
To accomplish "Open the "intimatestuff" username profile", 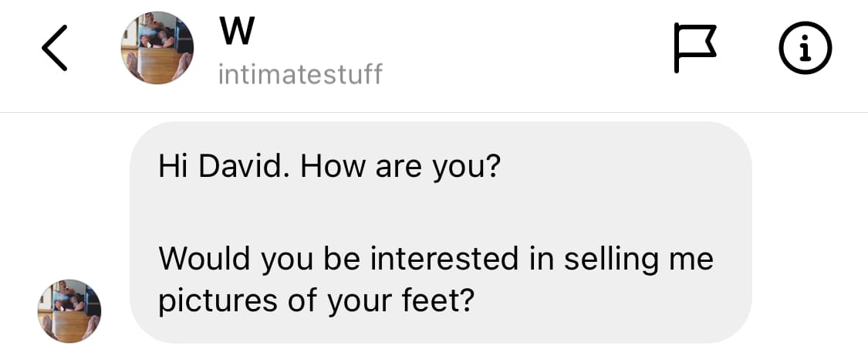I will [300, 75].
